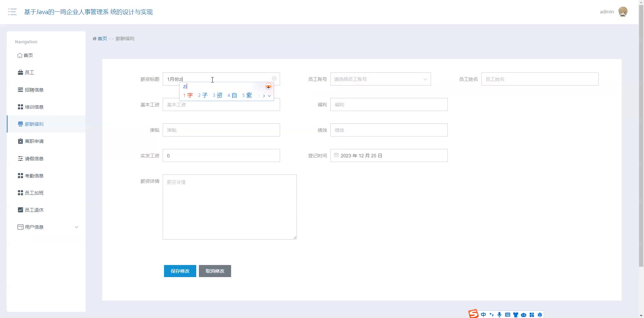Click the 离职申请 clipboard icon
This screenshot has height=318, width=644.
click(x=20, y=141)
